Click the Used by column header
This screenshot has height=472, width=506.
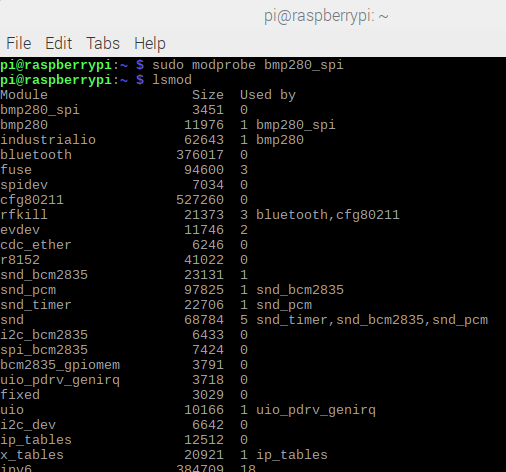(268, 95)
